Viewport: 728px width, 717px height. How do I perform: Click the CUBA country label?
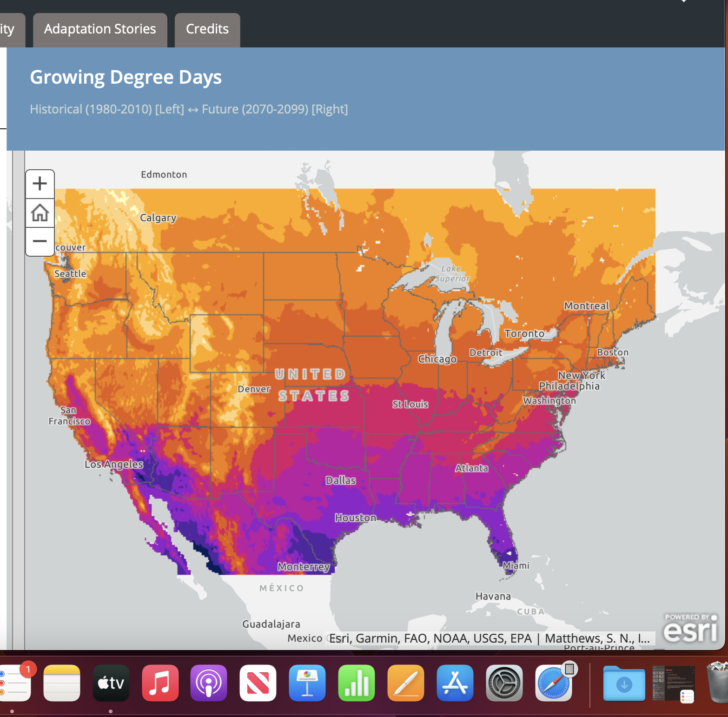[531, 612]
